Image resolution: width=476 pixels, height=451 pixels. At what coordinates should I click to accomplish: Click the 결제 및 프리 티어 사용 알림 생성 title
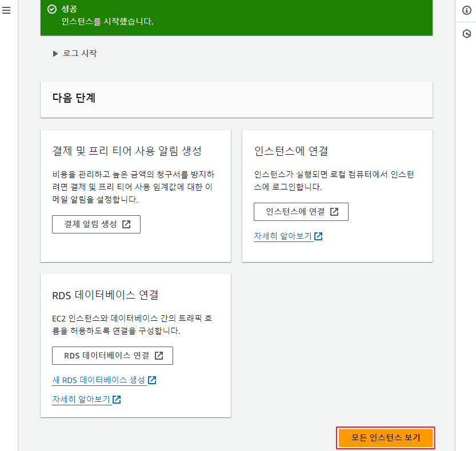(127, 151)
